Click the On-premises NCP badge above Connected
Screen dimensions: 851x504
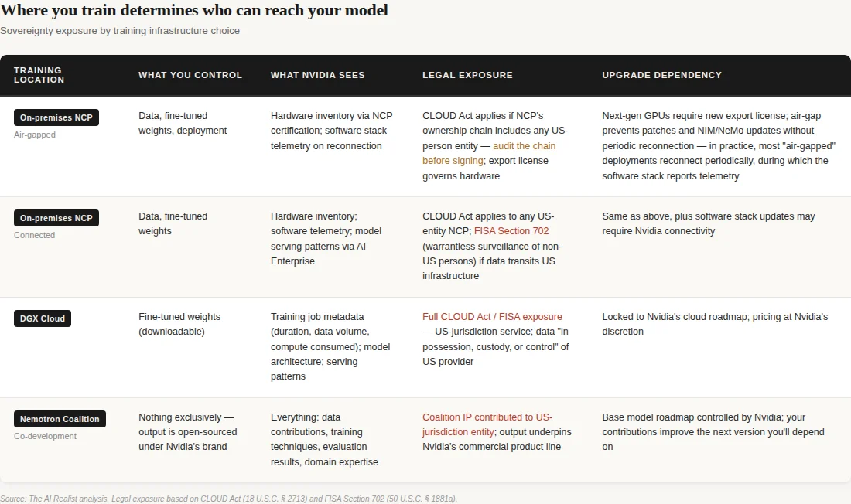(x=56, y=218)
